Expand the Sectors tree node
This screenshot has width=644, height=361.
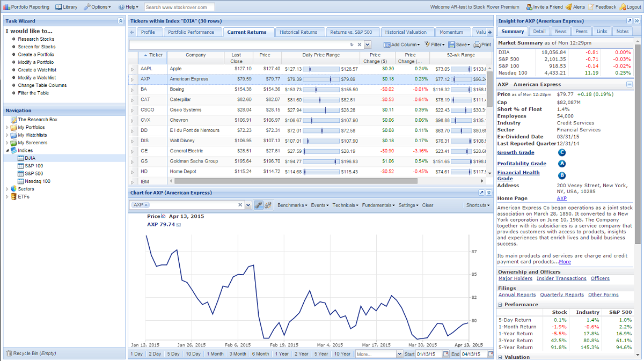point(7,189)
